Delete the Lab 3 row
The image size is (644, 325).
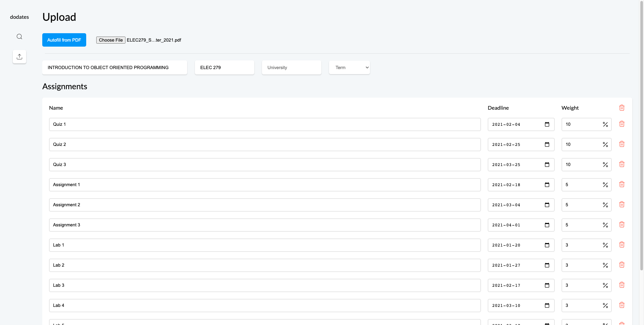622,285
